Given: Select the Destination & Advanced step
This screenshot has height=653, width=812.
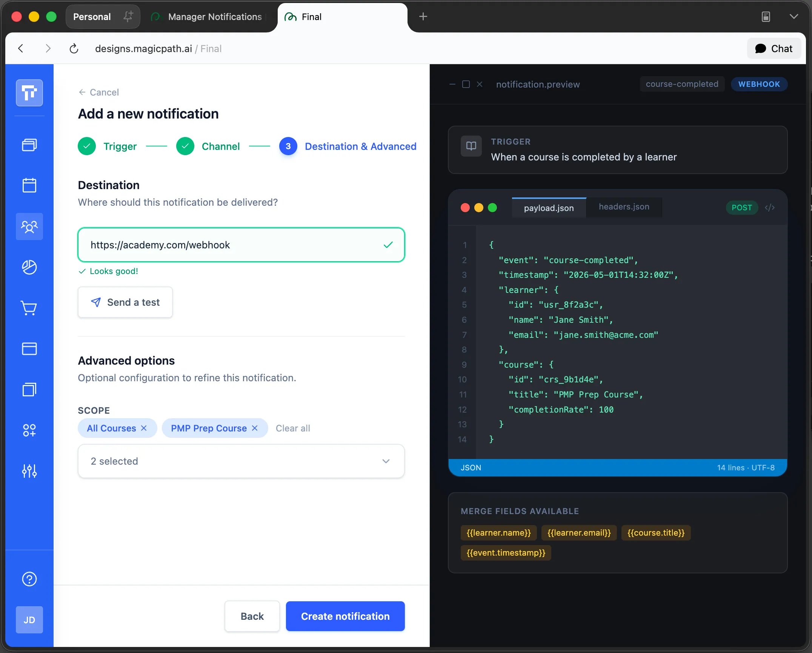Looking at the screenshot, I should tap(348, 146).
